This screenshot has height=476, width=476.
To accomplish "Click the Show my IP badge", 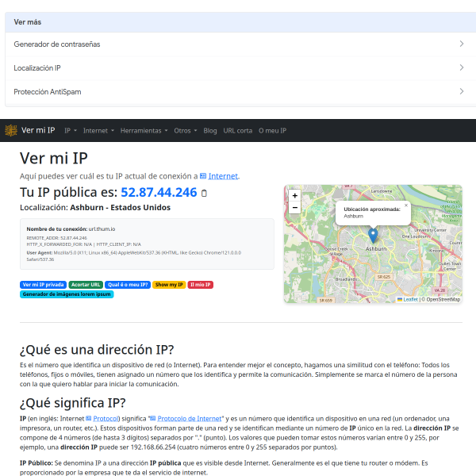I will tap(169, 285).
